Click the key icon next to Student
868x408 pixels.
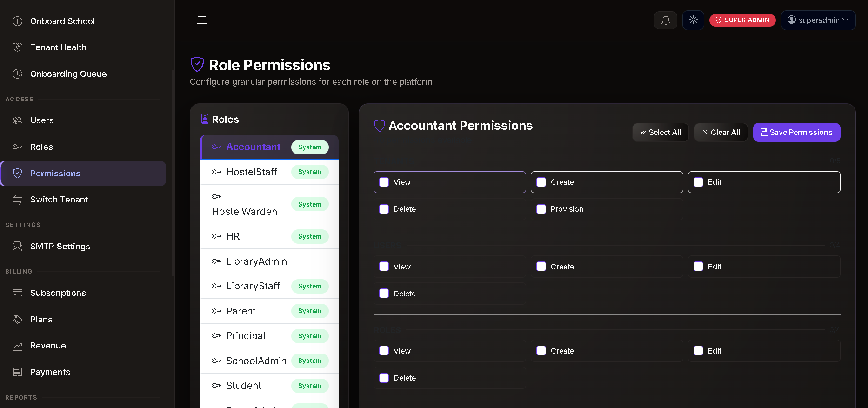click(x=216, y=386)
